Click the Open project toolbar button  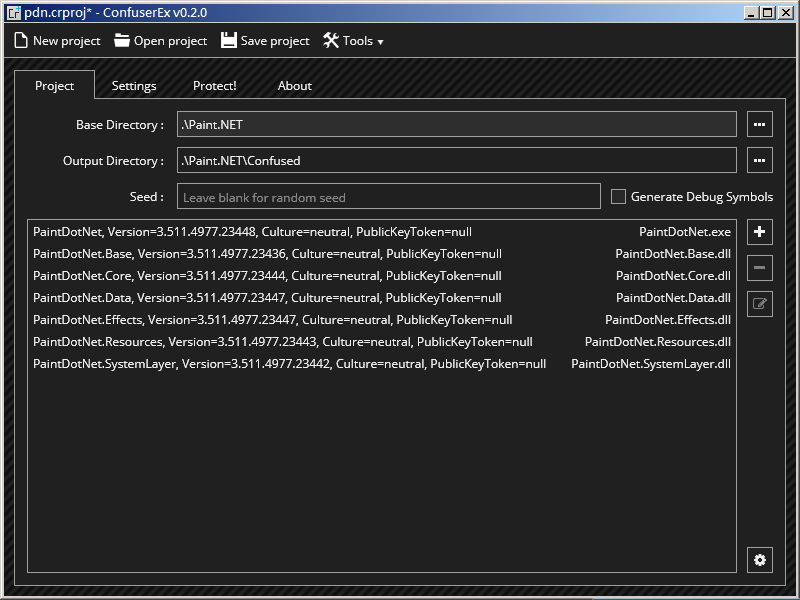click(x=161, y=41)
